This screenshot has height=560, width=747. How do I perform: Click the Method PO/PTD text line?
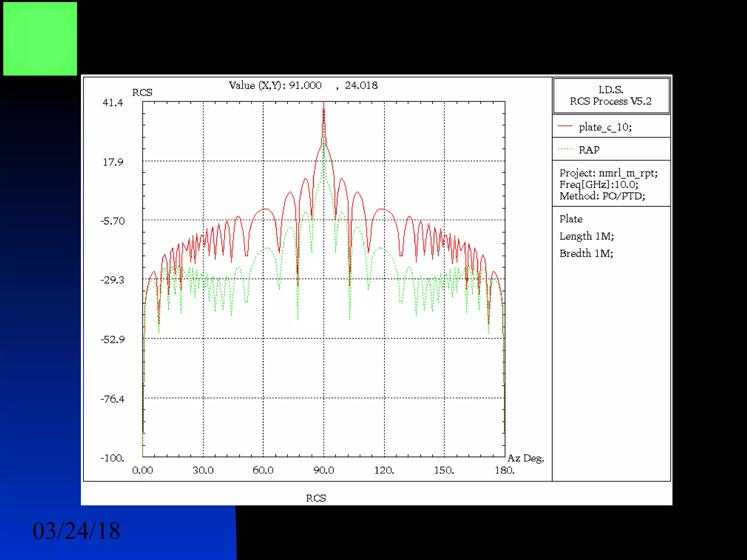(602, 196)
